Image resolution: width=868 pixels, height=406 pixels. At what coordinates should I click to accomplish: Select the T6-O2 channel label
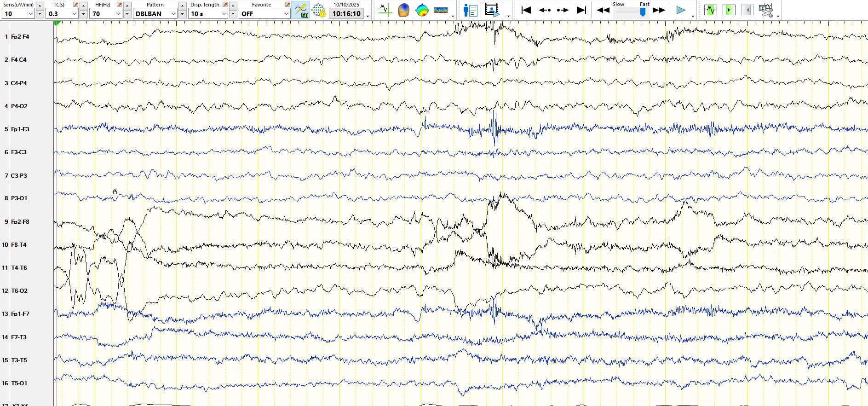(x=19, y=291)
